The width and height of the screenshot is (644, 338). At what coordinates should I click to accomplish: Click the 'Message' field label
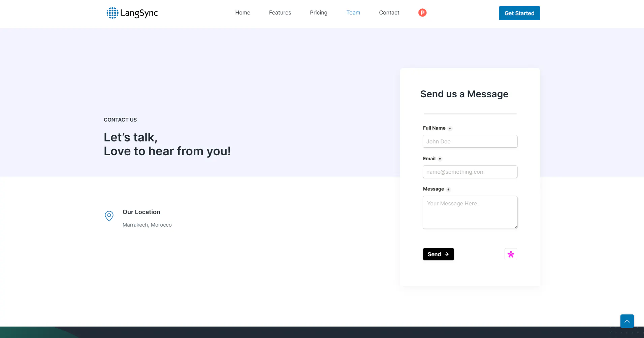433,189
